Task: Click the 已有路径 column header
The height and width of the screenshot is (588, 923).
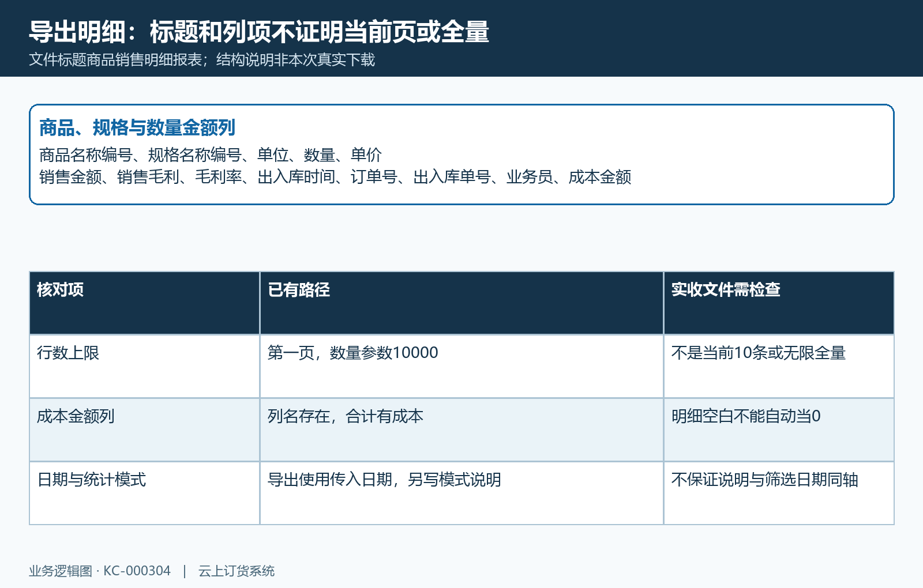Action: [x=461, y=303]
